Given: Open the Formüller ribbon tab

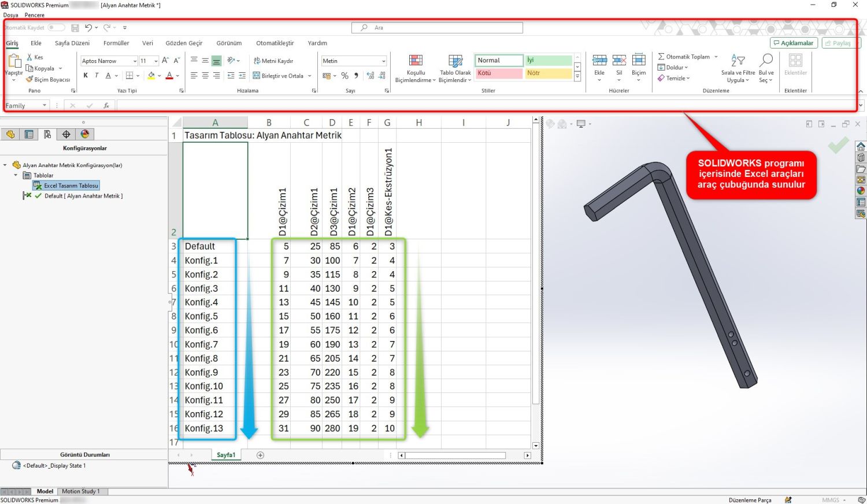Looking at the screenshot, I should pyautogui.click(x=116, y=43).
